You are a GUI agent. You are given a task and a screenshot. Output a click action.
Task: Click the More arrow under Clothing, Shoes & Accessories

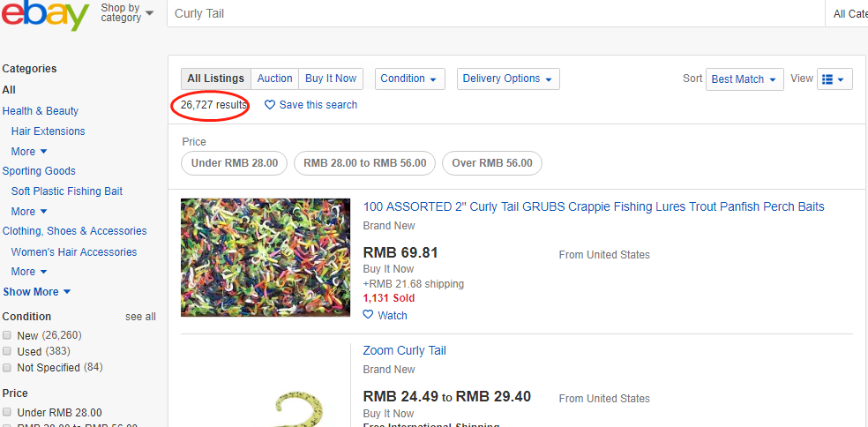click(x=44, y=272)
